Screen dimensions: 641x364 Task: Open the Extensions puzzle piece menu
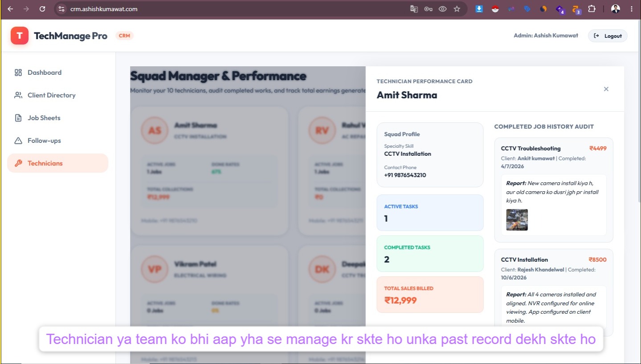tap(592, 9)
